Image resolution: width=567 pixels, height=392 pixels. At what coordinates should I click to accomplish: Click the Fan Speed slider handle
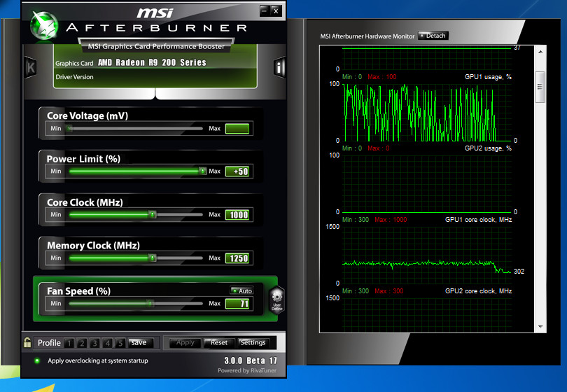150,303
